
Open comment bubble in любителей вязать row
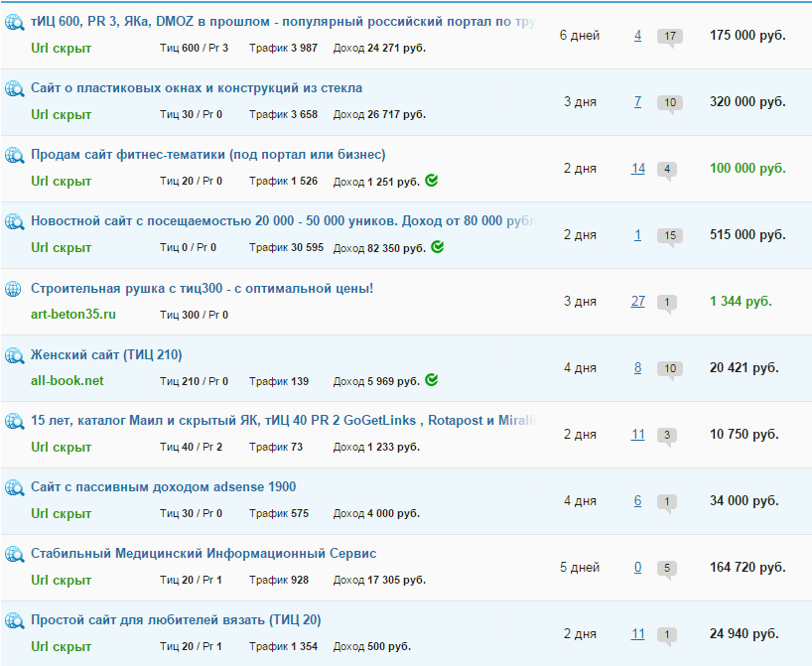pos(667,635)
